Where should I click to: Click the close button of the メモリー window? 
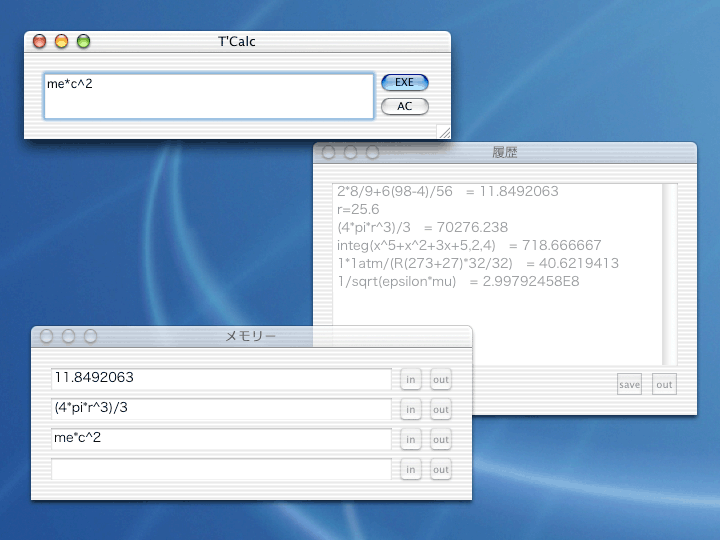(x=46, y=336)
